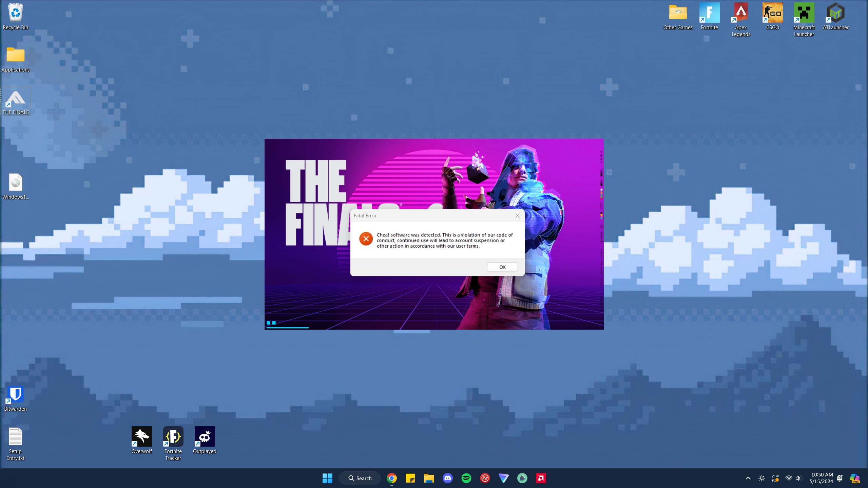
Task: Open AMD Software from the taskbar
Action: point(541,478)
